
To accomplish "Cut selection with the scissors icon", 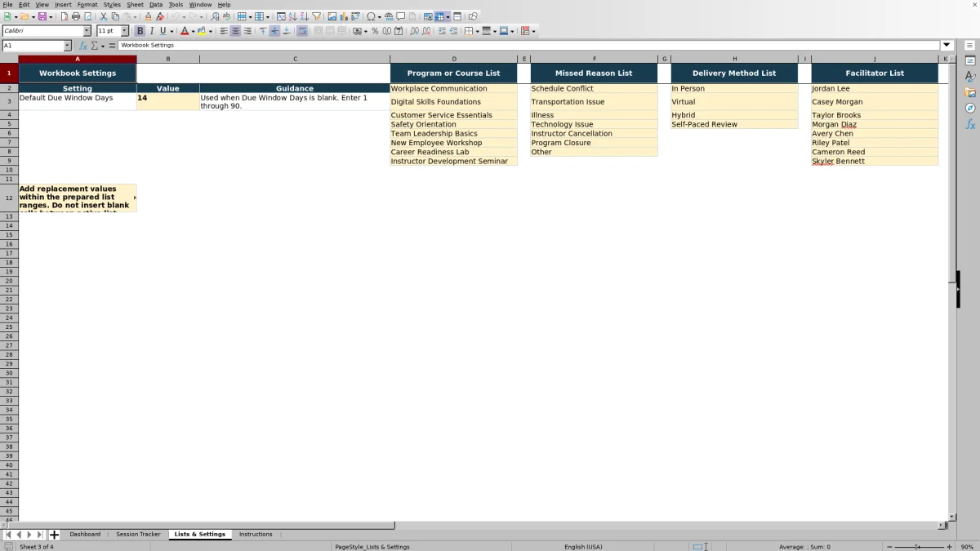I will coord(104,16).
